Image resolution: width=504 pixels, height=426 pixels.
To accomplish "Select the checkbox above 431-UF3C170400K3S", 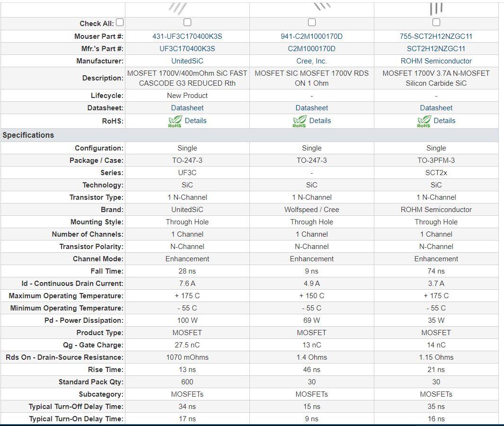I will point(187,22).
